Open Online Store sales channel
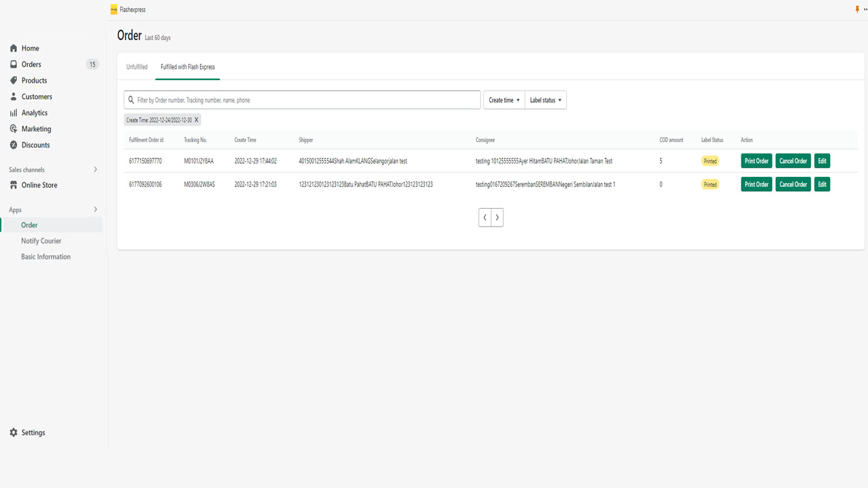Image resolution: width=868 pixels, height=488 pixels. point(39,185)
